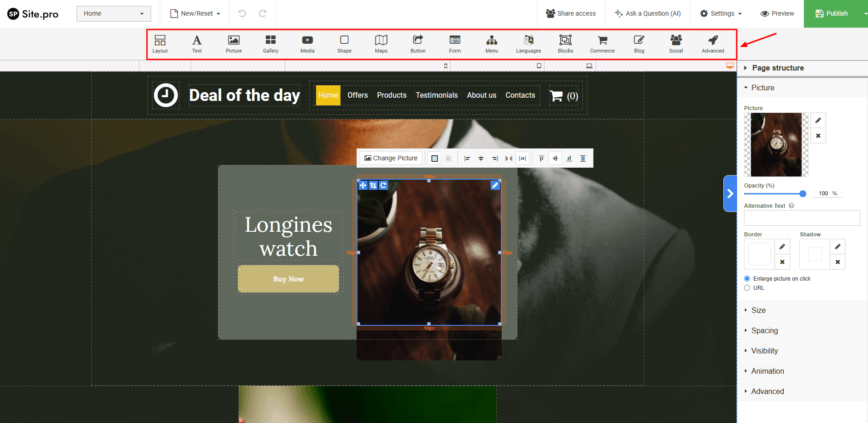Image resolution: width=868 pixels, height=423 pixels.
Task: Clear the Shadow setting
Action: (x=838, y=262)
